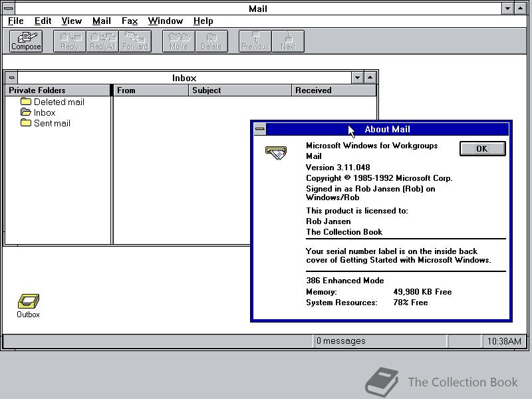The height and width of the screenshot is (399, 532).
Task: Select the Outbox icon
Action: 28,306
